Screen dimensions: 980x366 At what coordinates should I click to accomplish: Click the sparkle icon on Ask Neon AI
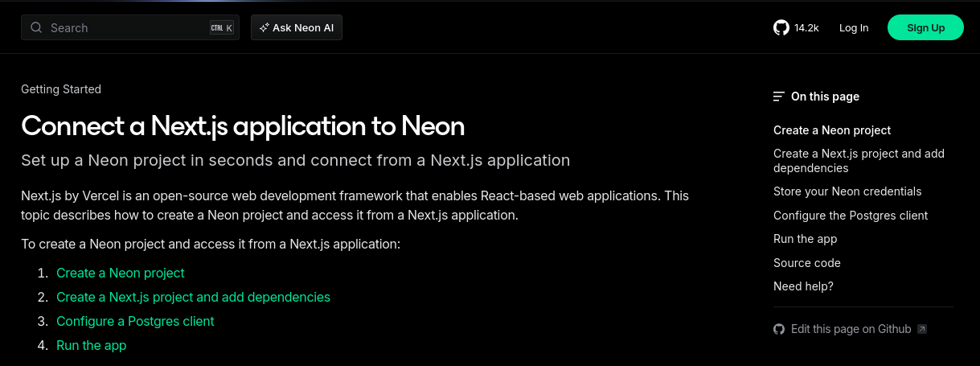264,27
